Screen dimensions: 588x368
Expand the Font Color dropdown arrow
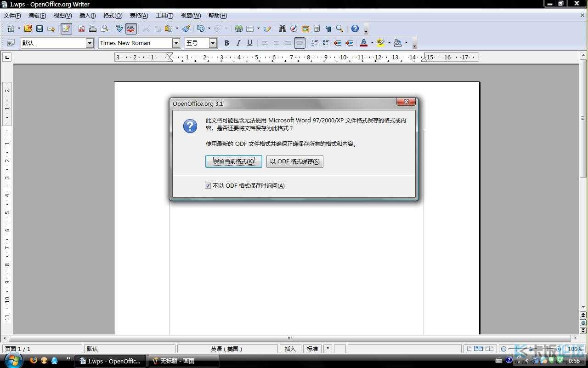[372, 43]
